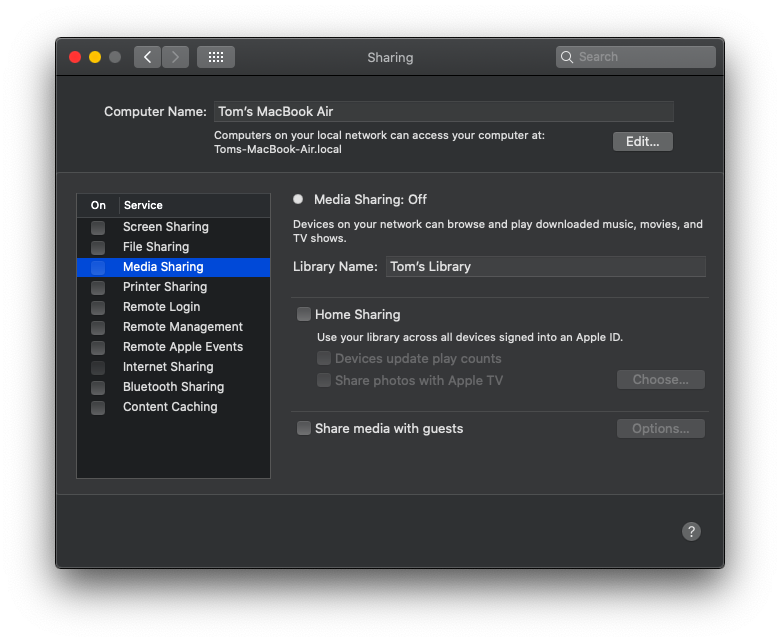The image size is (780, 642).
Task: Open help with the question mark button
Action: 691,531
